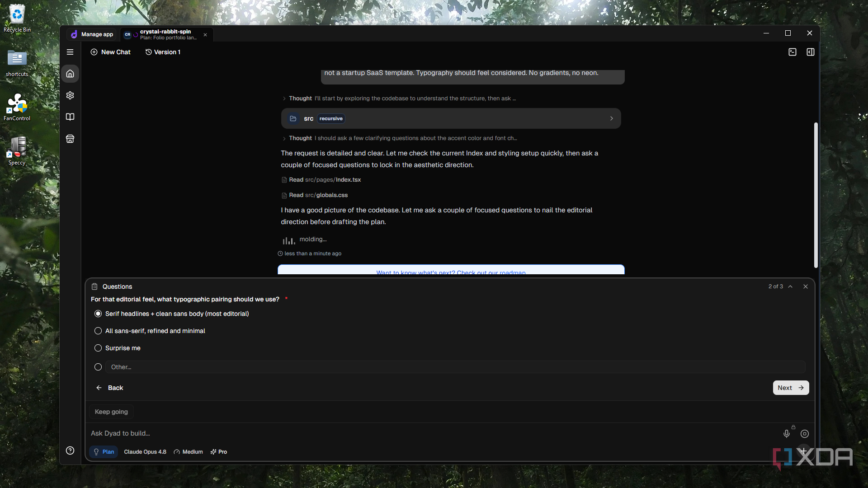This screenshot has width=868, height=488.
Task: Open the Hub store icon in sidebar
Action: (x=70, y=139)
